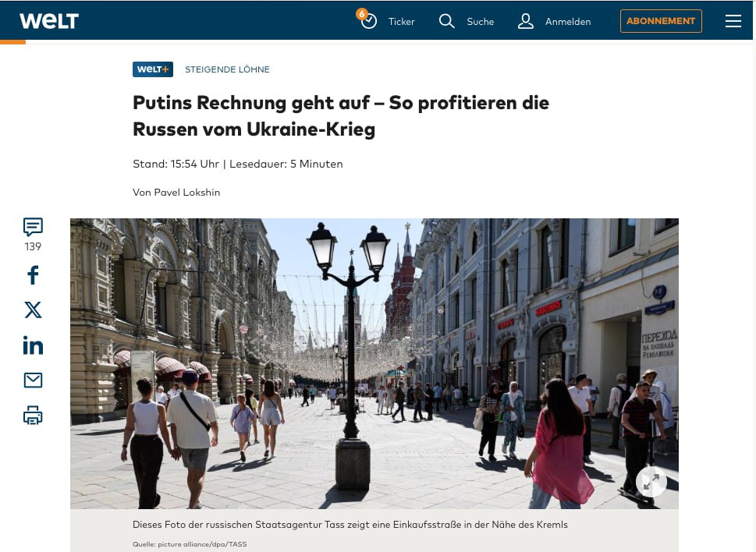Click the user profile icon
This screenshot has width=756, height=552.
click(x=526, y=21)
